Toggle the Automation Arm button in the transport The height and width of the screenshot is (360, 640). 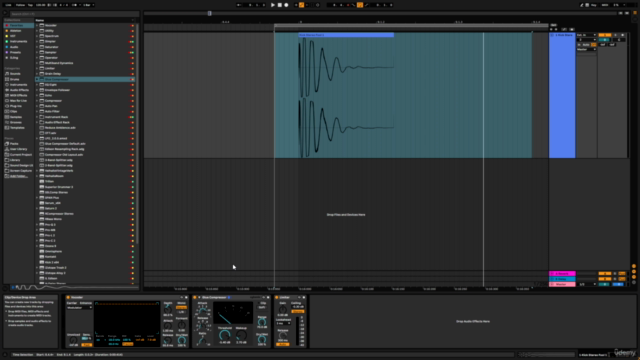click(302, 5)
